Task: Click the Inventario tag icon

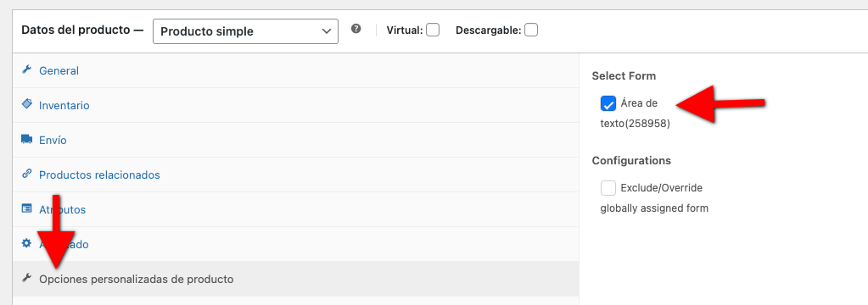Action: coord(26,104)
